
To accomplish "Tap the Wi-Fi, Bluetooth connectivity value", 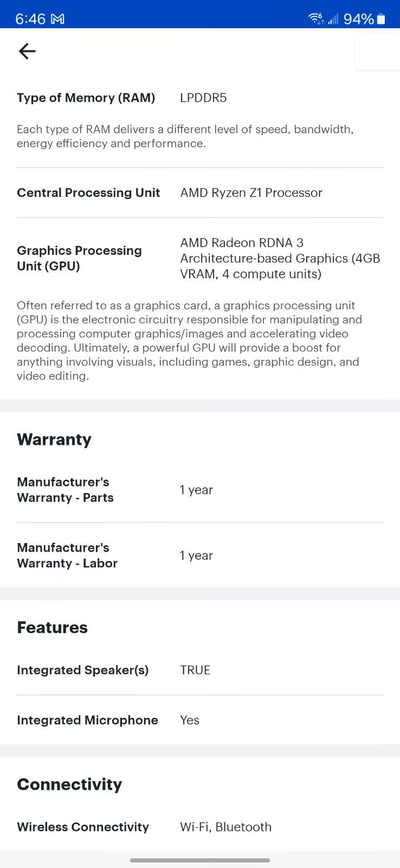I will pos(225,827).
